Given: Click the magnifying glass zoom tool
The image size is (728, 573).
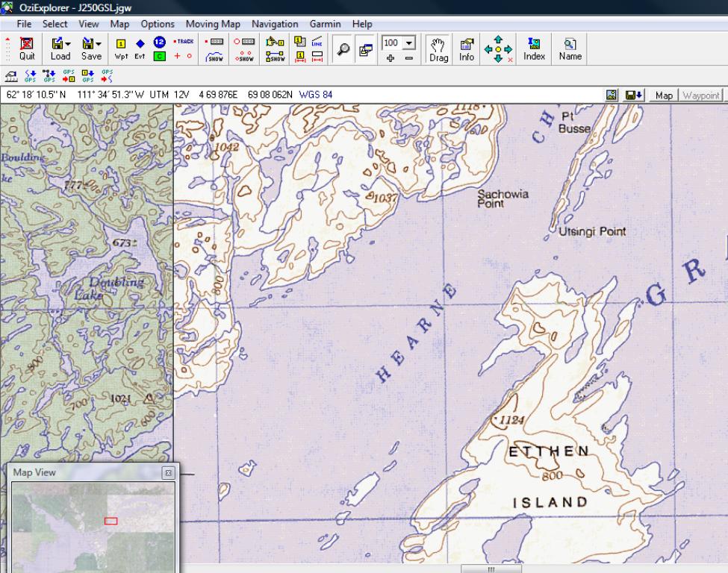Looking at the screenshot, I should 343,49.
